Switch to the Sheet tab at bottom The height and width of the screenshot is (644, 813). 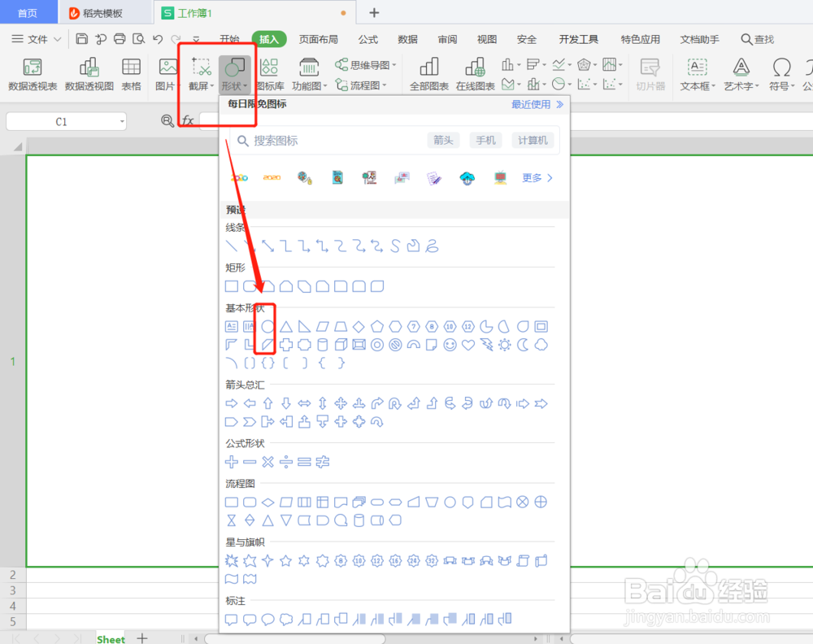tap(111, 637)
